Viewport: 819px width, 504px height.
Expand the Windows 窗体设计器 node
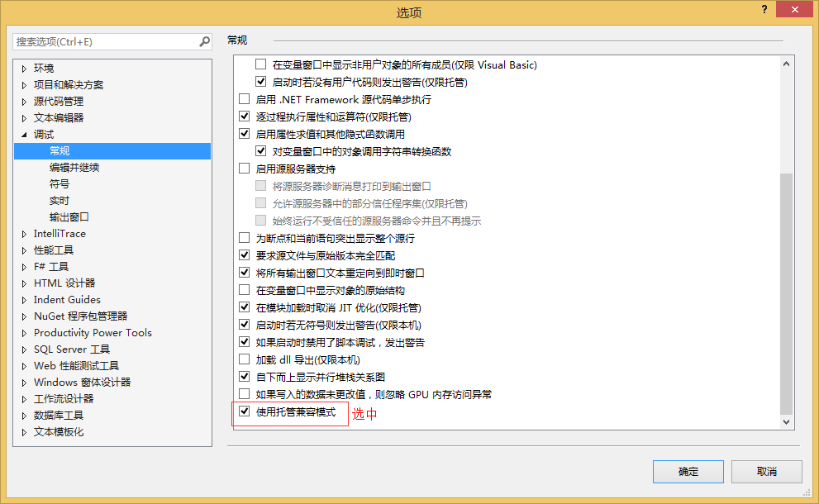coord(24,383)
